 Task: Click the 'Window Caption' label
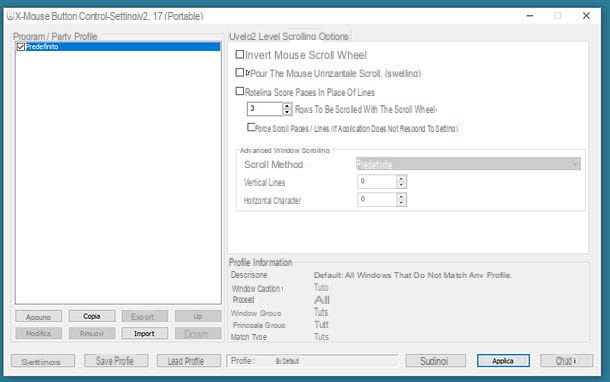(x=256, y=289)
